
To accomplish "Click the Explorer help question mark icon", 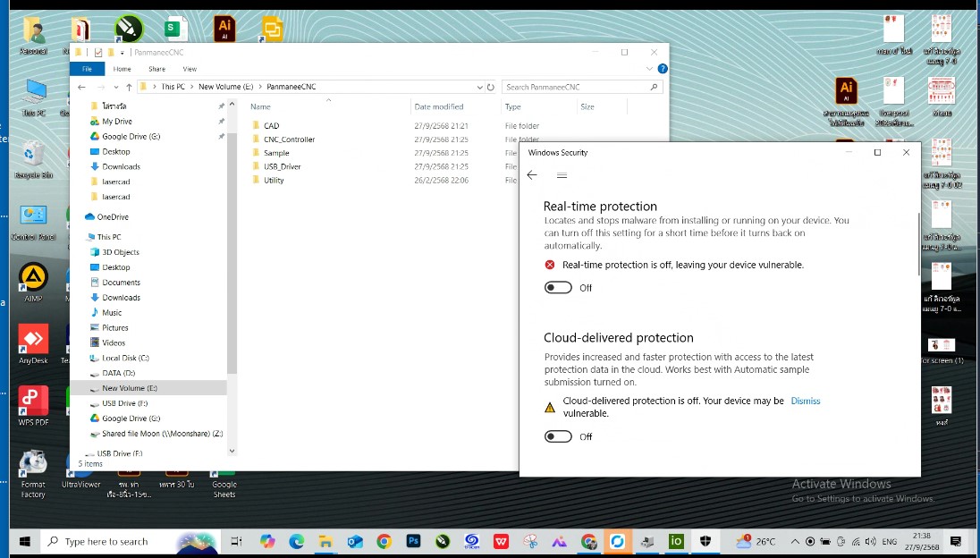I will (x=662, y=69).
